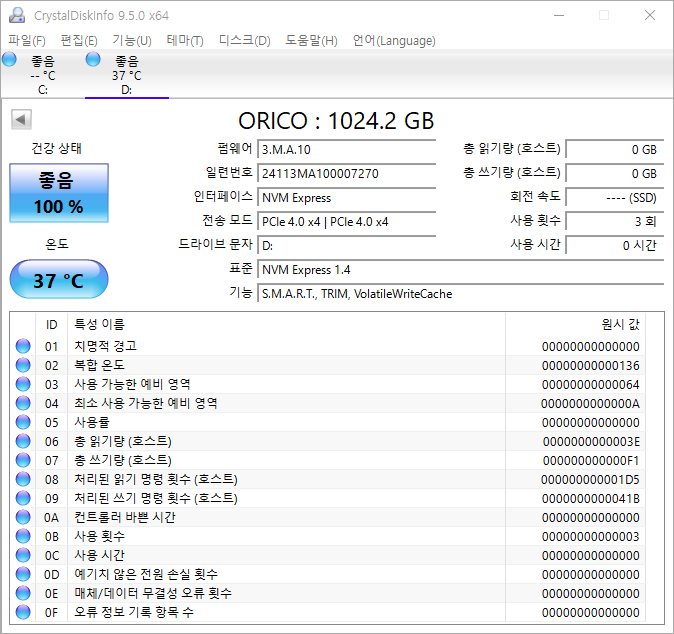The height and width of the screenshot is (634, 674).
Task: Select the 매체/데이터 무결성 오류 횟수 row
Action: 330,593
